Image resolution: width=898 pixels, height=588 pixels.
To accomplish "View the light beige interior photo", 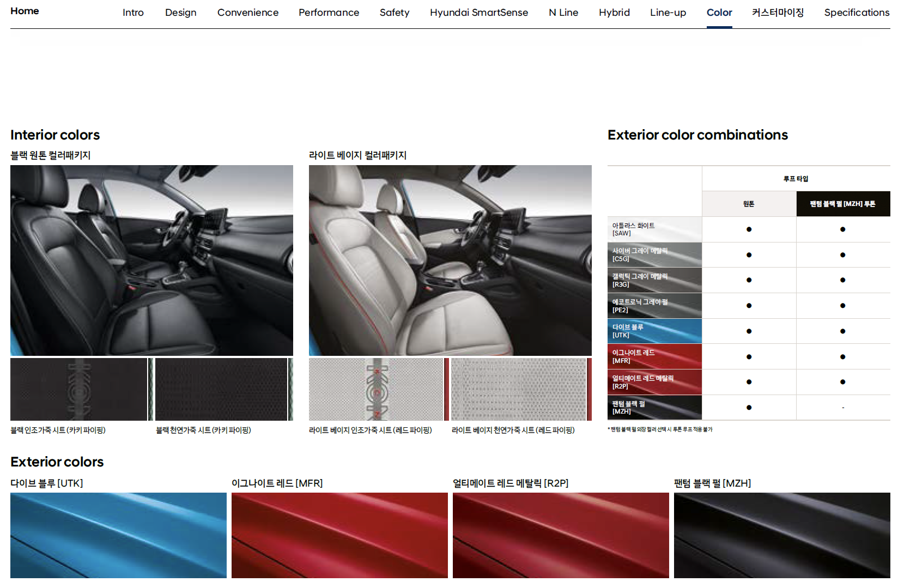I will tap(450, 260).
